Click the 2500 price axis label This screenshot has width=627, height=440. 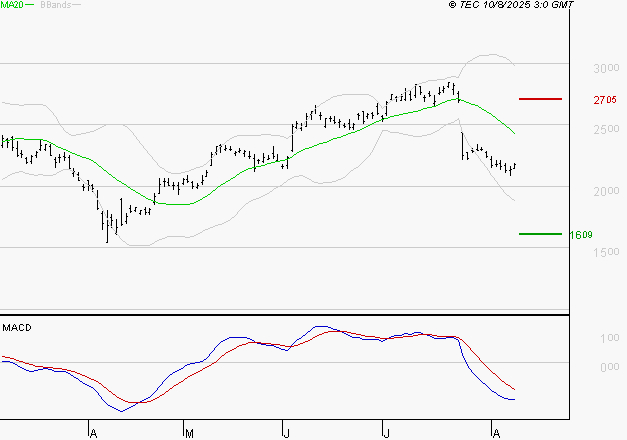[606, 129]
